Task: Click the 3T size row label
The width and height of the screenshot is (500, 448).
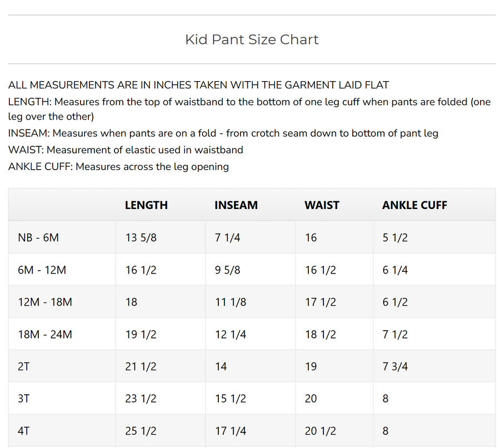Action: [x=24, y=399]
